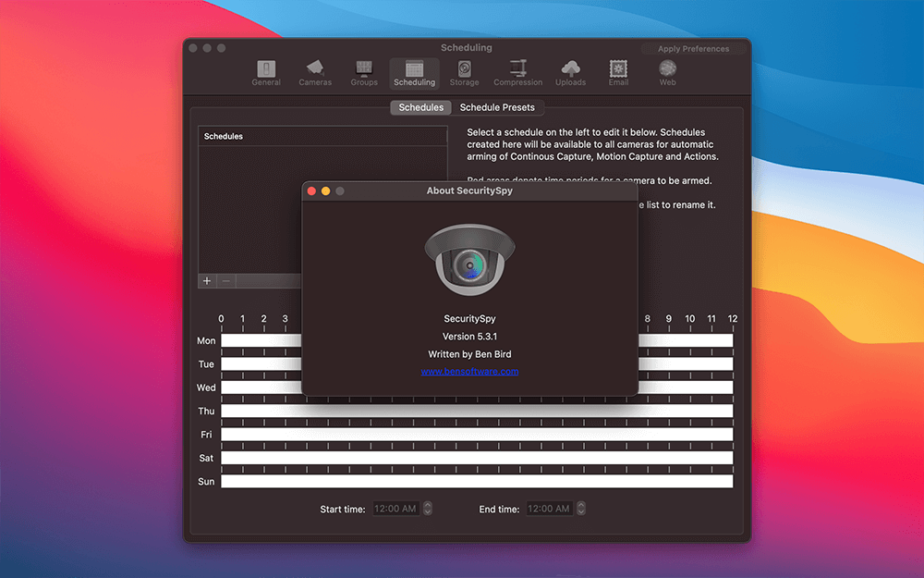Open the Uploads preferences pane
This screenshot has width=924, height=578.
(570, 74)
